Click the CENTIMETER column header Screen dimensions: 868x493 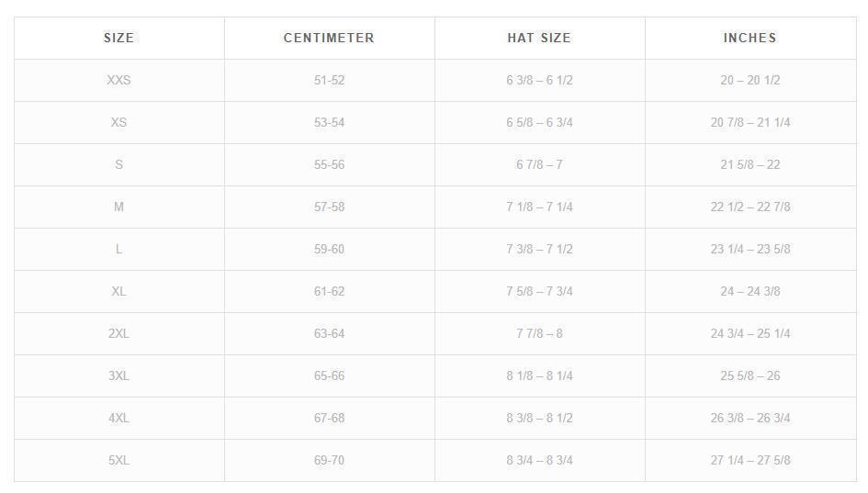click(x=329, y=38)
